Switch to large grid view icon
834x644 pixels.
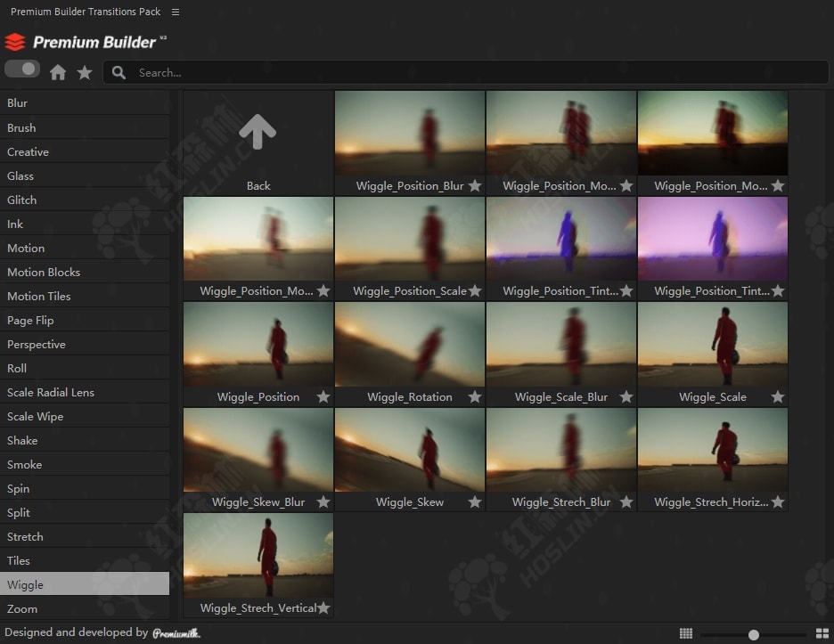822,633
